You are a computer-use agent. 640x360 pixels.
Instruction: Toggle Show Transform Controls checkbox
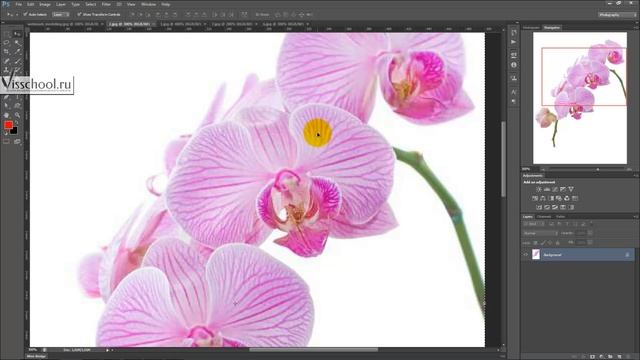click(x=79, y=14)
